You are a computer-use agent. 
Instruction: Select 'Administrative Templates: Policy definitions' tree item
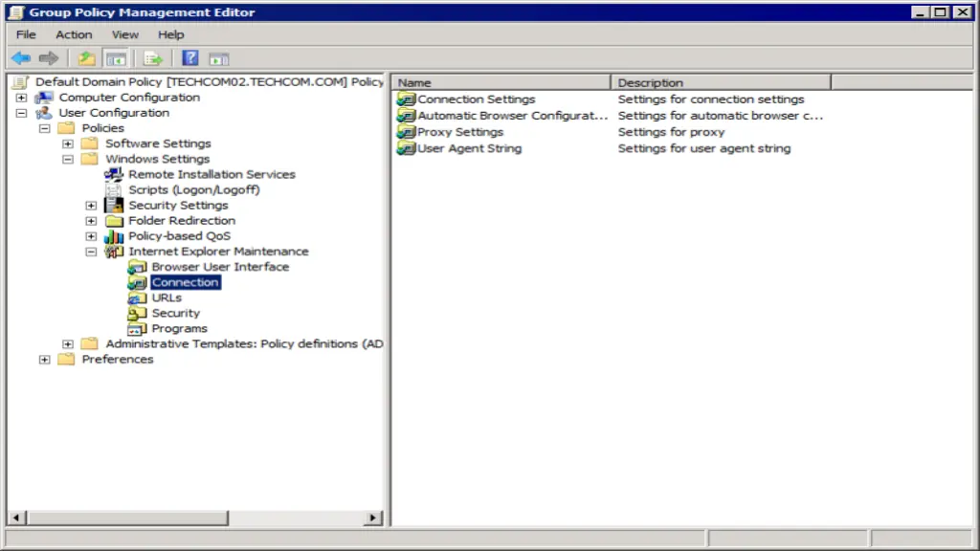[x=244, y=343]
